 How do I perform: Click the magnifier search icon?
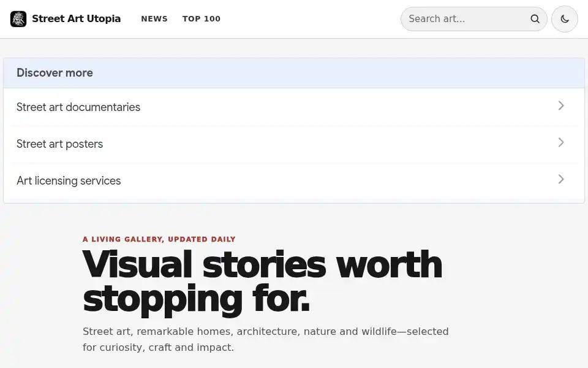(535, 19)
